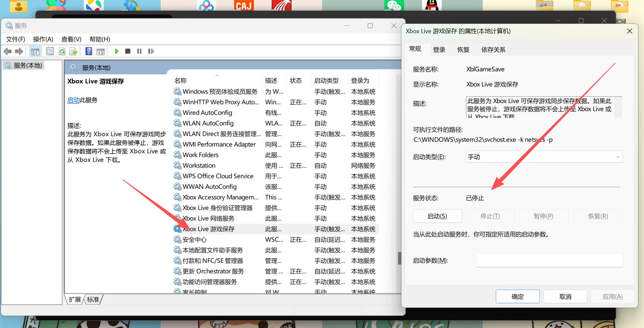Click the Refresh toolbar icon
The height and width of the screenshot is (328, 644).
pyautogui.click(x=62, y=51)
